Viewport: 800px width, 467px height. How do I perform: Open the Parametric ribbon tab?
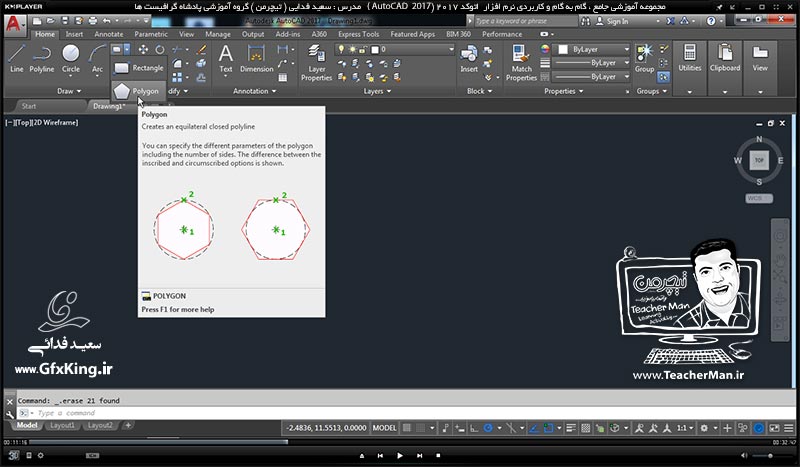[x=151, y=34]
